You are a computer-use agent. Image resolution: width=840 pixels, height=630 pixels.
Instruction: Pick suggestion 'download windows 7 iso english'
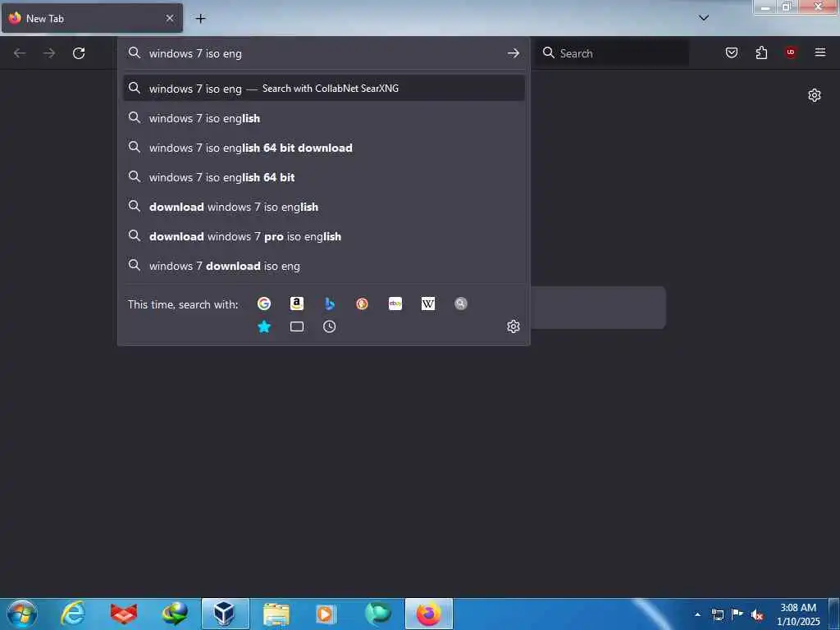[x=323, y=207]
